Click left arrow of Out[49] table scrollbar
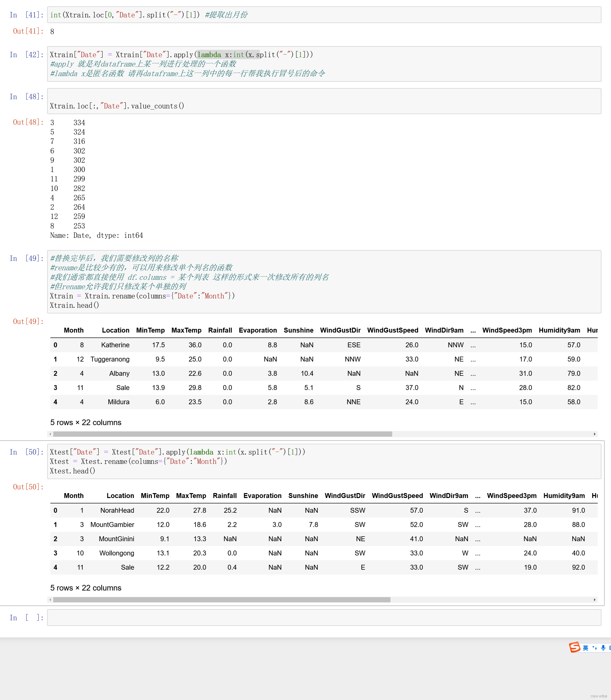 click(50, 434)
